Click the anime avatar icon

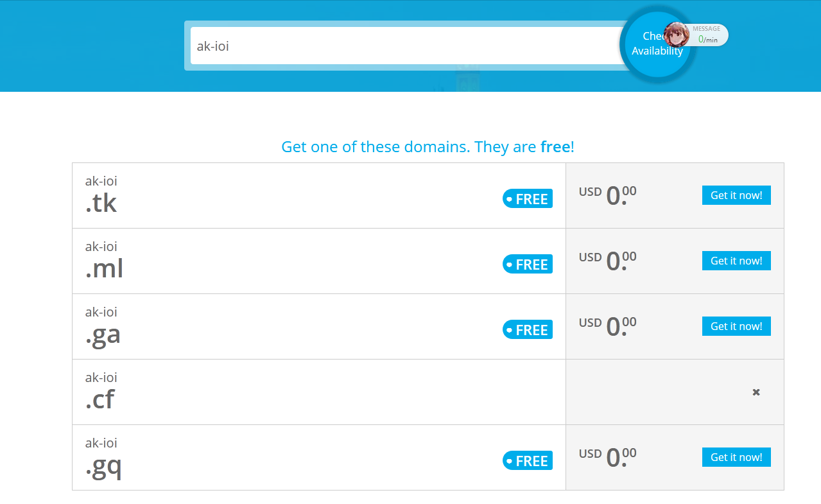(676, 35)
